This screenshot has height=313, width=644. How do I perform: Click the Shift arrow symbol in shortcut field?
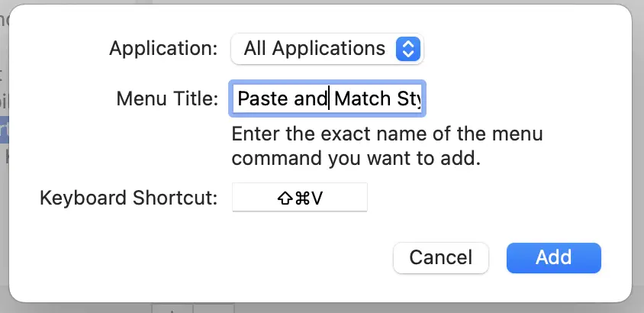285,198
